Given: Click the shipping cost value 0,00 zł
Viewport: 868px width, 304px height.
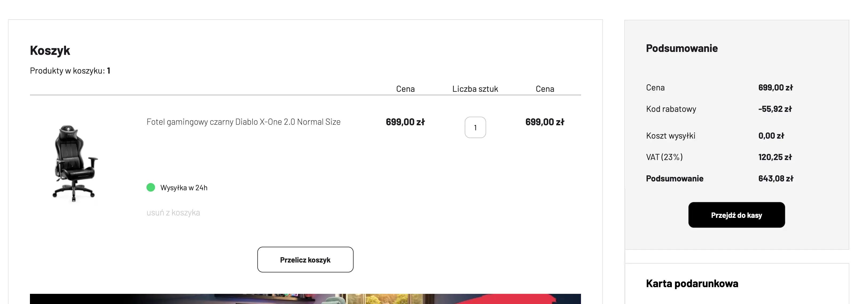Looking at the screenshot, I should (x=771, y=136).
